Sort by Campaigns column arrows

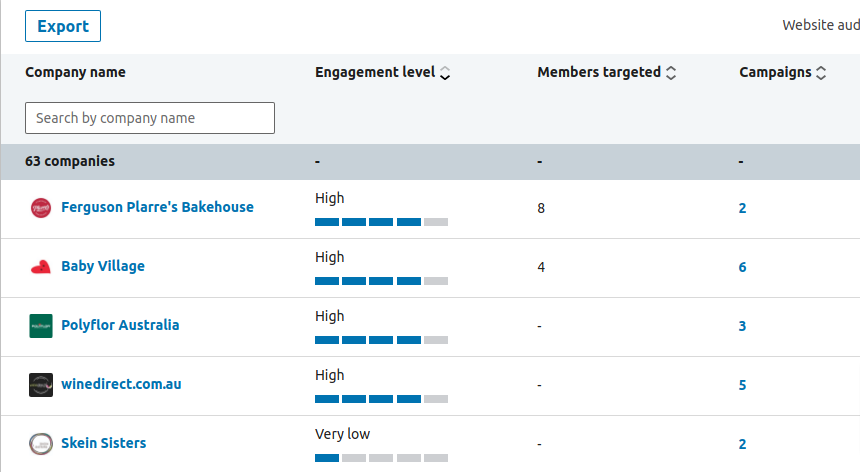[821, 73]
